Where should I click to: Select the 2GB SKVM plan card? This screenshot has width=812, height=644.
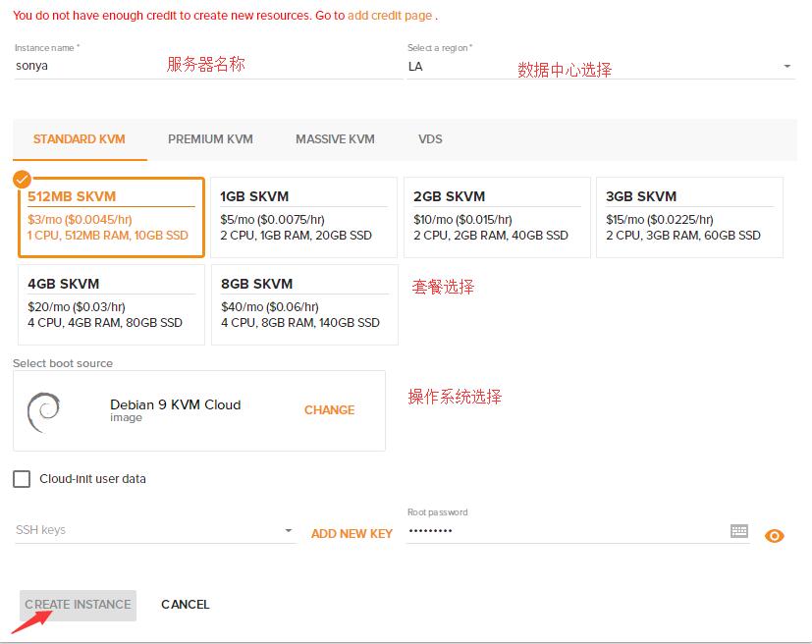pos(497,217)
